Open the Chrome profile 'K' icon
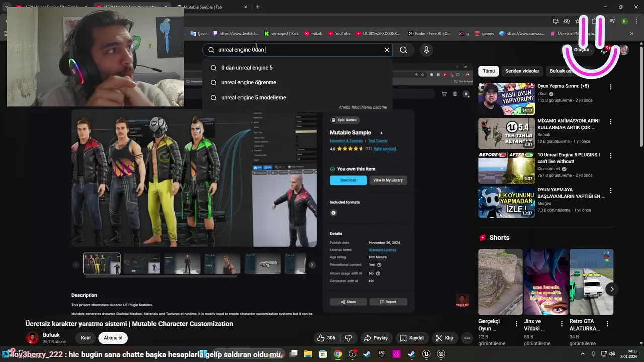 point(624,21)
